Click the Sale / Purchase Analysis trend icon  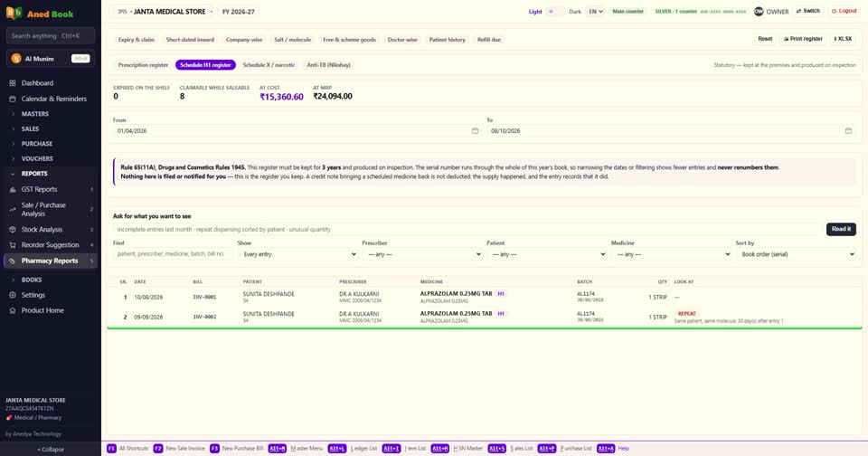coord(12,209)
